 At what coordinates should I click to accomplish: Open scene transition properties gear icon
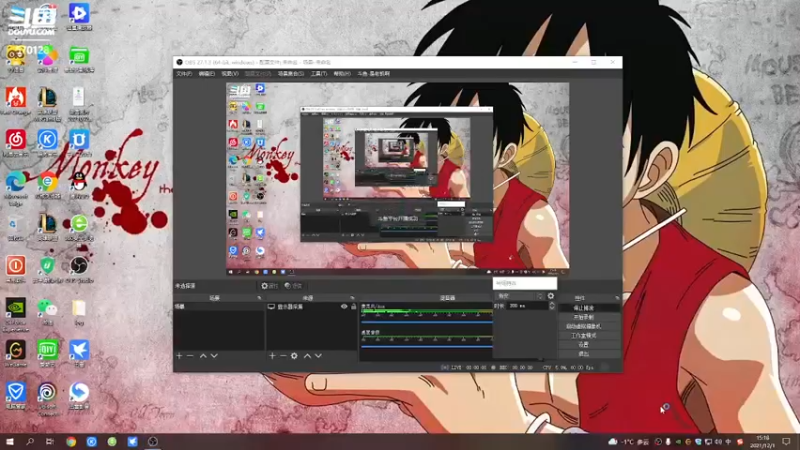point(551,296)
